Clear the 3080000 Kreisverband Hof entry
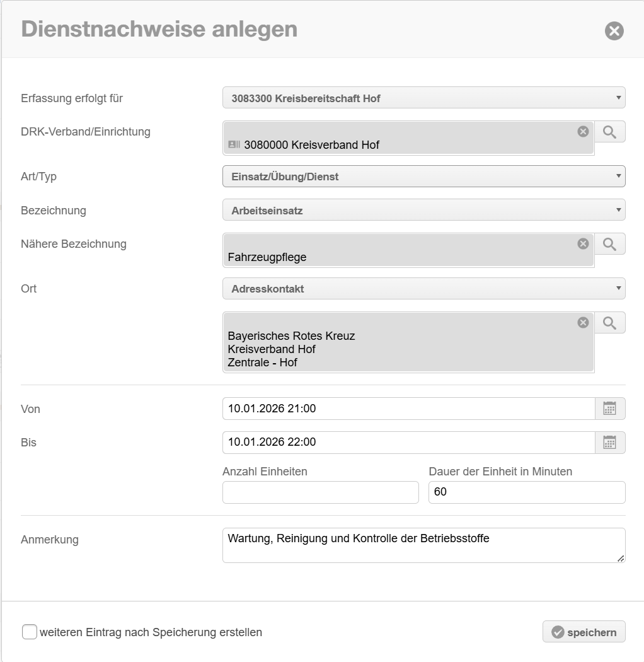 583,131
